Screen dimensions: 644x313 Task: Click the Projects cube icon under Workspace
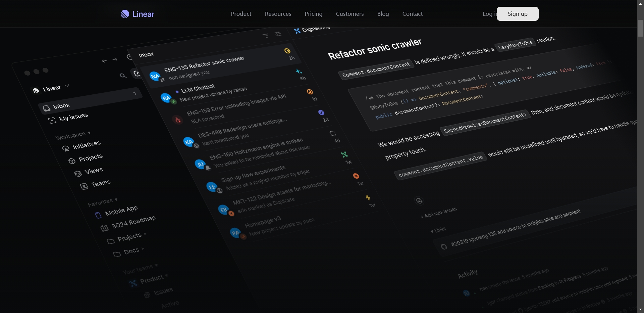(72, 161)
